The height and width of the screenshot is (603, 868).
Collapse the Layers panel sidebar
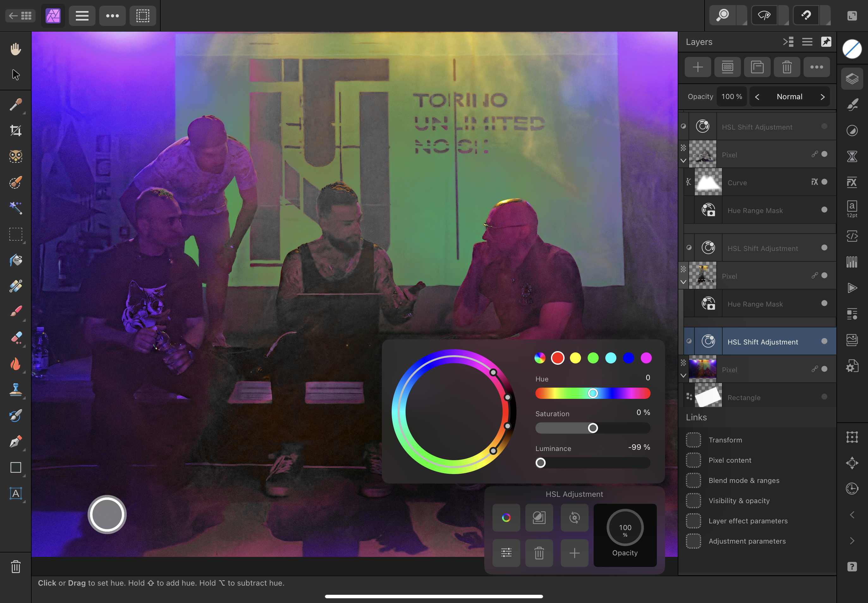click(788, 42)
